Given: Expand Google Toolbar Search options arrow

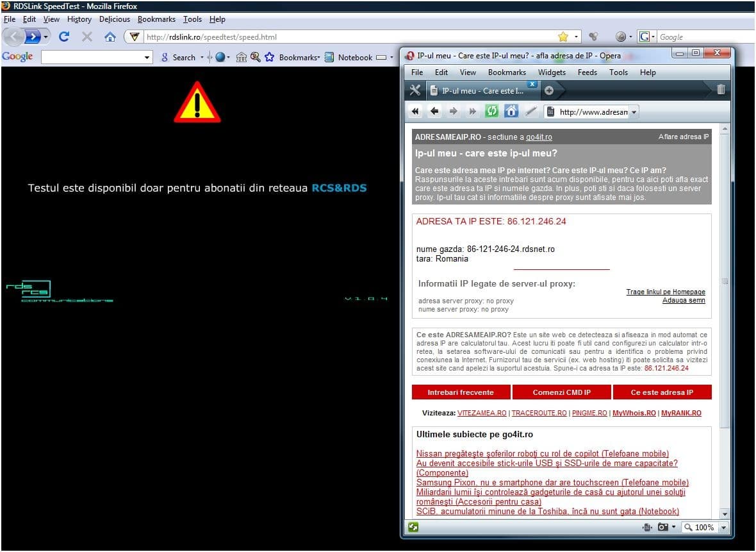Looking at the screenshot, I should pos(202,58).
